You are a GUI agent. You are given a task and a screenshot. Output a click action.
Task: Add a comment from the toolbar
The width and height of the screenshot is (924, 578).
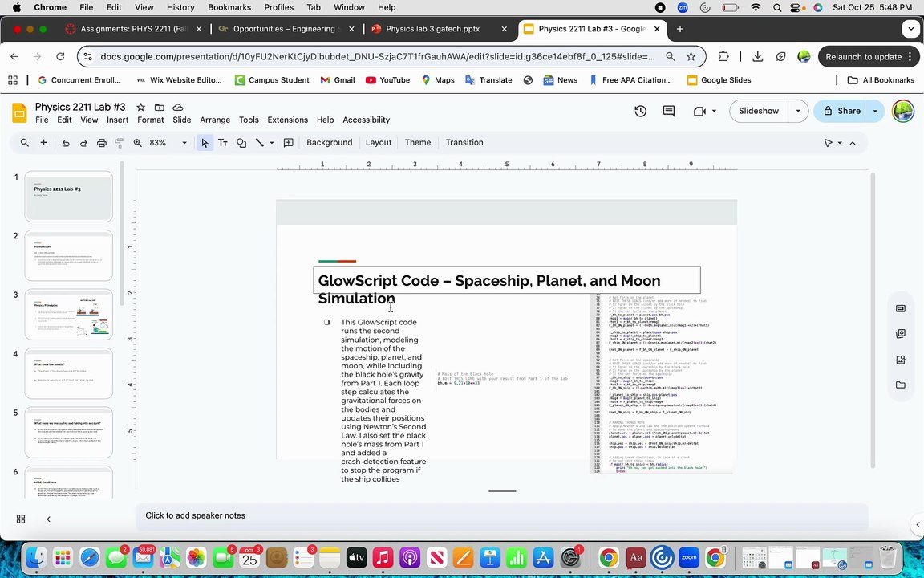pyautogui.click(x=288, y=143)
